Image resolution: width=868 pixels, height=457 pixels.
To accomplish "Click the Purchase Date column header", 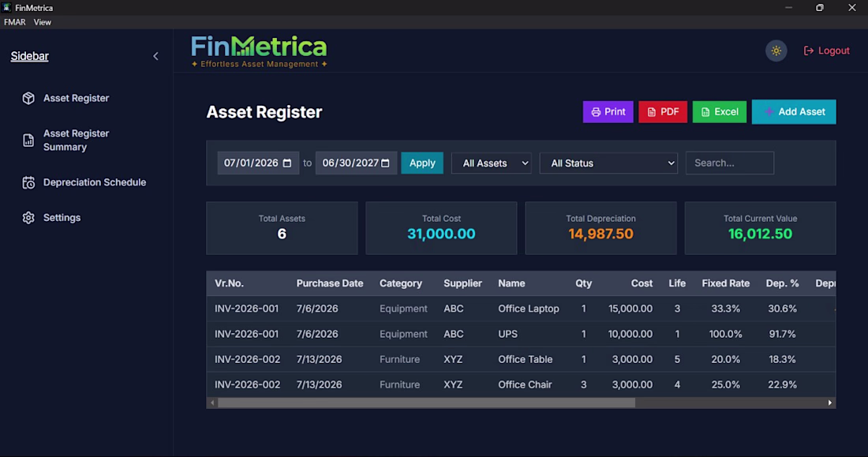I will point(330,283).
